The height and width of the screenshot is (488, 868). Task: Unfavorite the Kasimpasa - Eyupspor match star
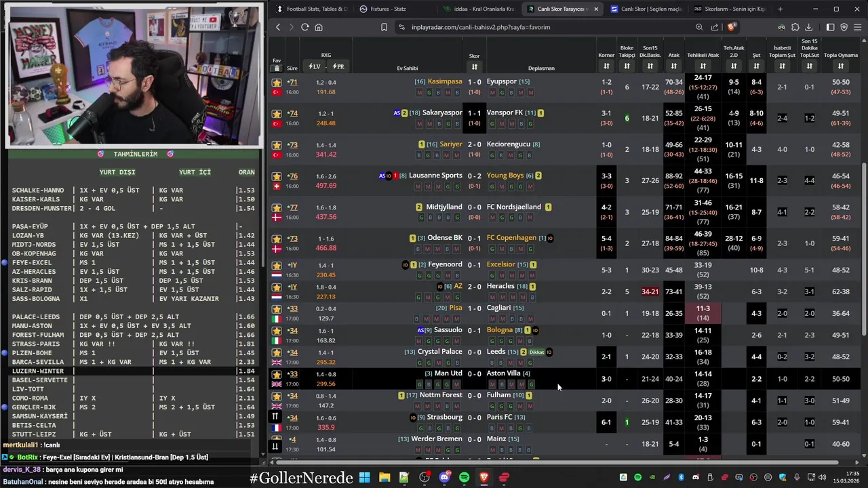(x=277, y=83)
